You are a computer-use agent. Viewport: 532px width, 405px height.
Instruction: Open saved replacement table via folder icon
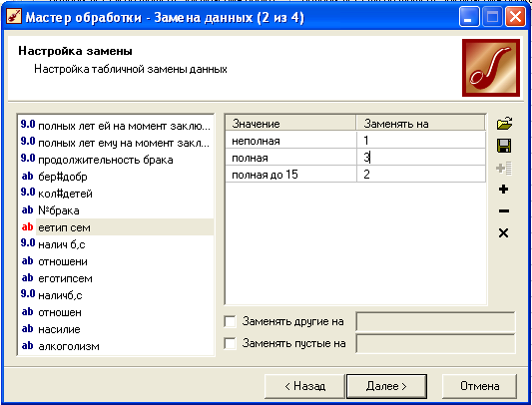pyautogui.click(x=504, y=124)
